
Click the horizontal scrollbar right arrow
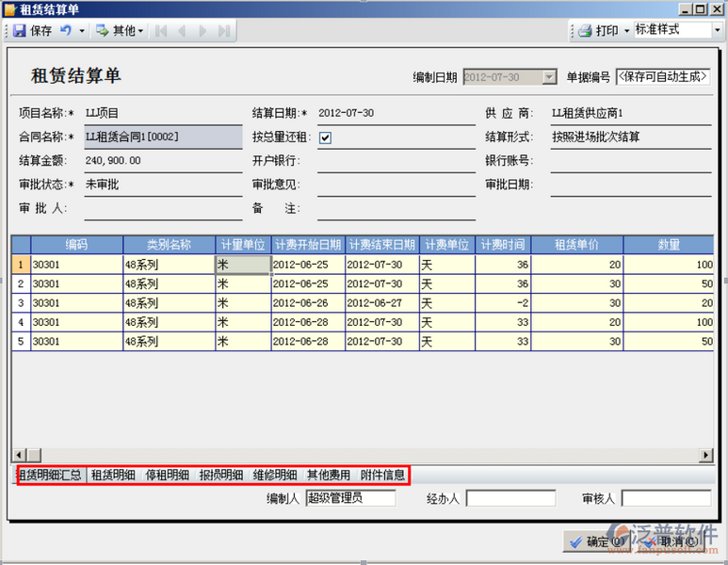coord(706,456)
